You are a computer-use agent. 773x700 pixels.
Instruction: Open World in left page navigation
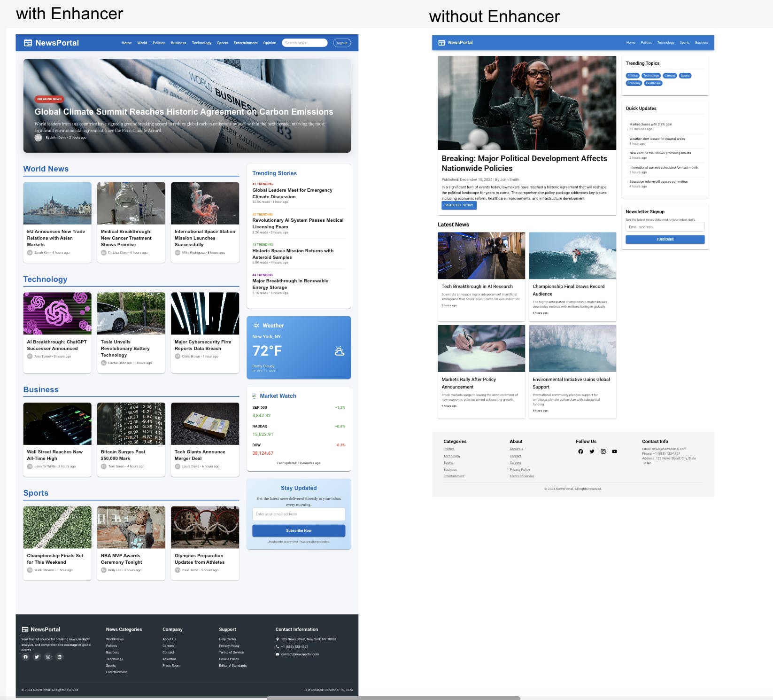coord(142,43)
